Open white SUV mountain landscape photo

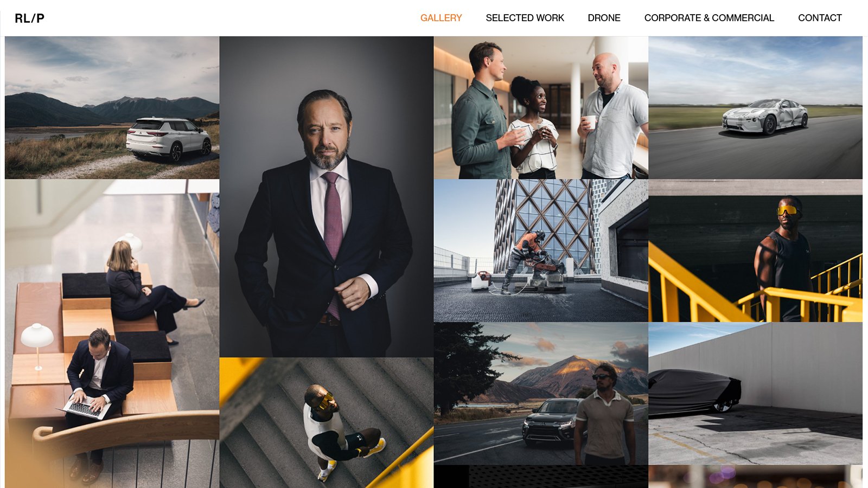click(x=112, y=107)
